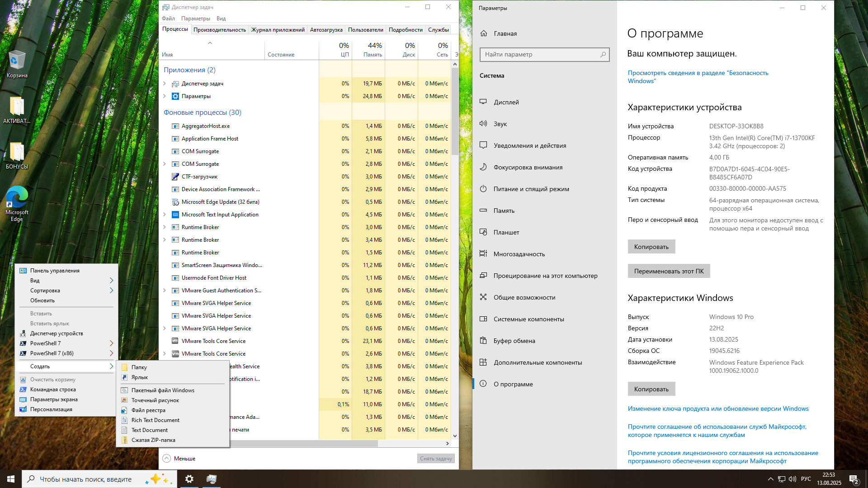Screen dimensions: 868x488
Task: Show hidden tray icons chevron
Action: (770, 479)
